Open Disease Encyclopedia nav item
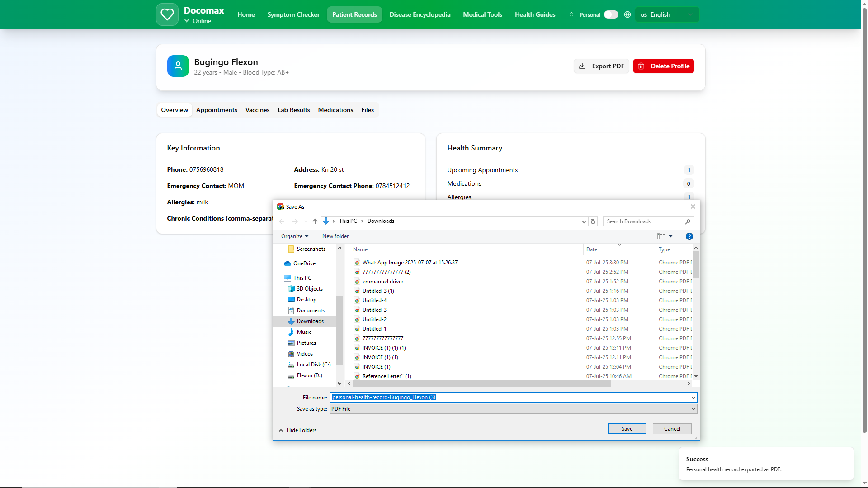This screenshot has height=488, width=868. (x=420, y=14)
